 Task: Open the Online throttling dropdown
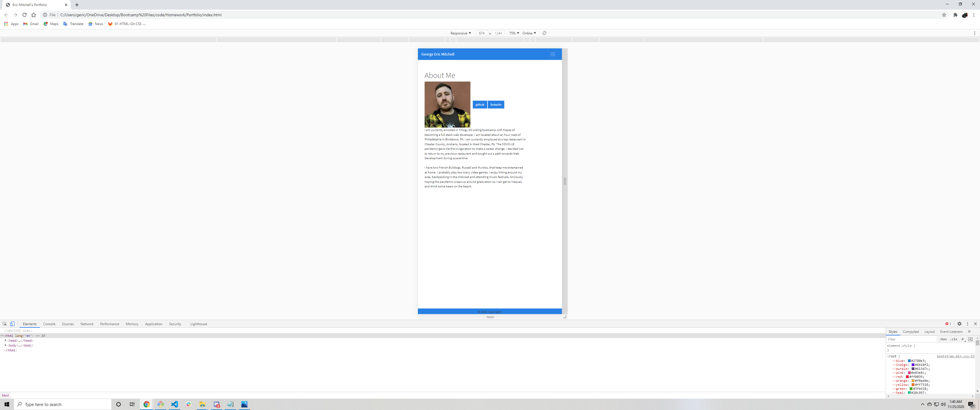point(529,33)
